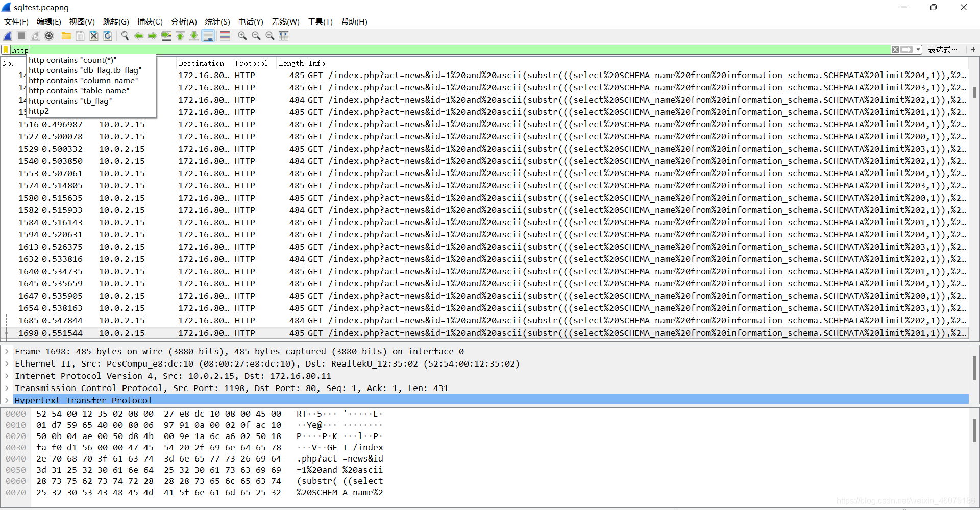The height and width of the screenshot is (510, 980).
Task: Toggle auto-scroll during live capture
Action: [208, 36]
